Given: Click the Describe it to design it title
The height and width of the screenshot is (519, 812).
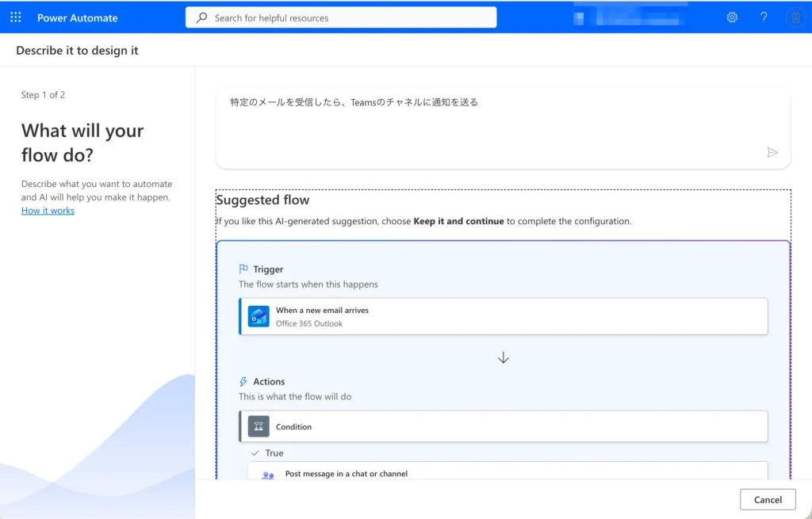Looking at the screenshot, I should point(77,50).
